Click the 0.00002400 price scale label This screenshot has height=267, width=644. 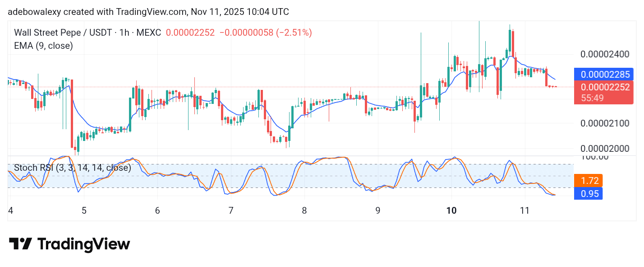[604, 54]
